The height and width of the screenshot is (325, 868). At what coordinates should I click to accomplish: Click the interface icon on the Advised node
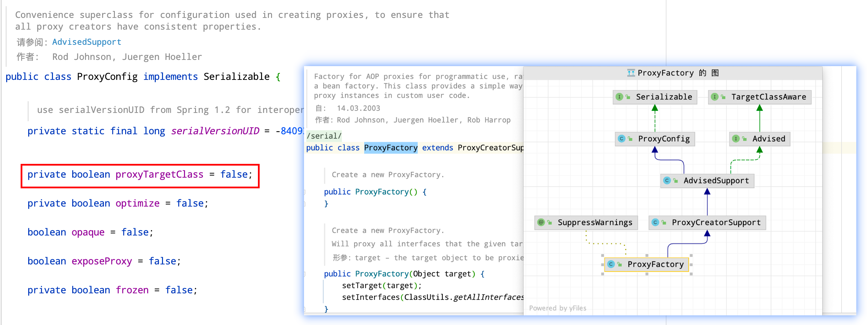(x=736, y=139)
